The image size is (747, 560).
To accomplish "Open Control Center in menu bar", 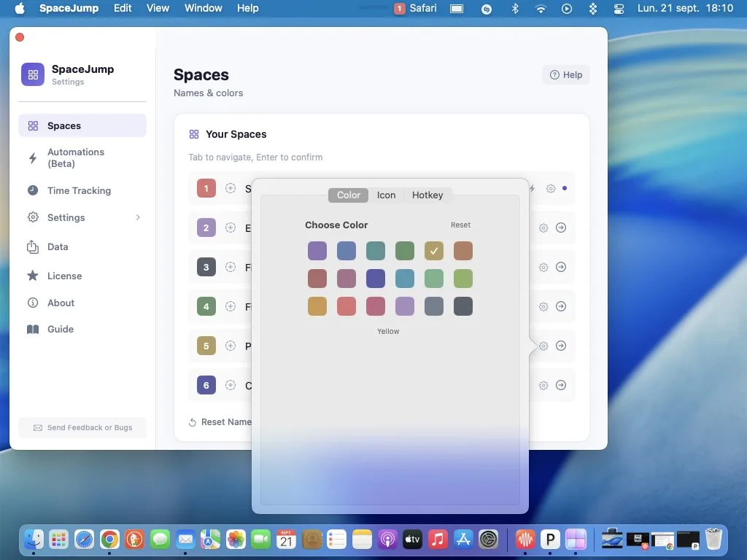I will click(x=619, y=9).
